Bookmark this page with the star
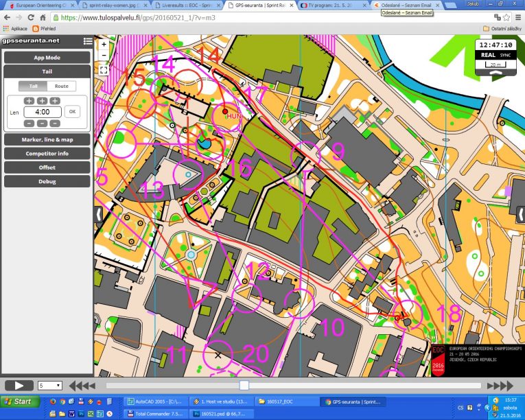The height and width of the screenshot is (420, 525). (x=506, y=17)
